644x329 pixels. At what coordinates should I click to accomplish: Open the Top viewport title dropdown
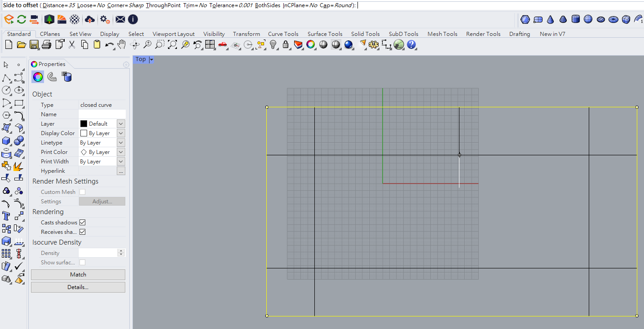[x=151, y=59]
